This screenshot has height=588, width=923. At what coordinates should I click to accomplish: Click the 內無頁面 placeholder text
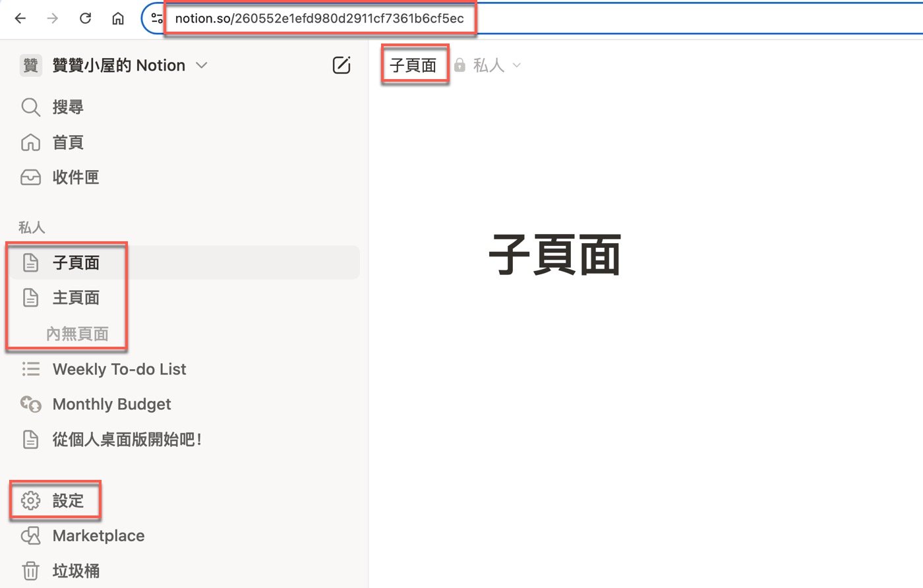[x=78, y=334]
